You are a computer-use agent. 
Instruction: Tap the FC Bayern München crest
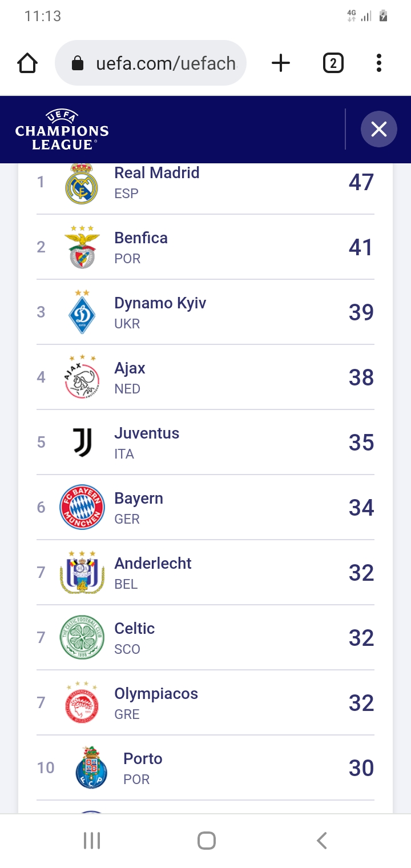tap(82, 508)
